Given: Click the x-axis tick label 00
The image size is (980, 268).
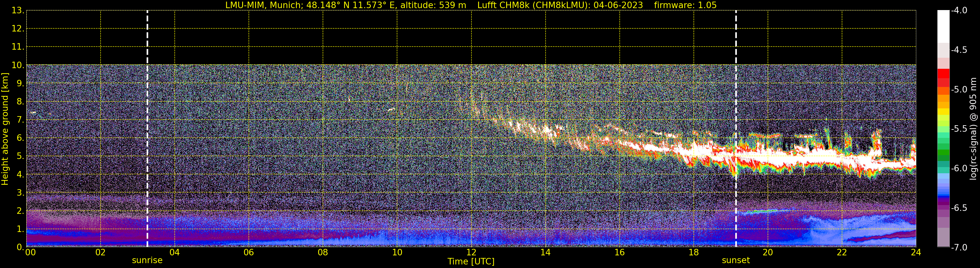Looking at the screenshot, I should coord(31,253).
